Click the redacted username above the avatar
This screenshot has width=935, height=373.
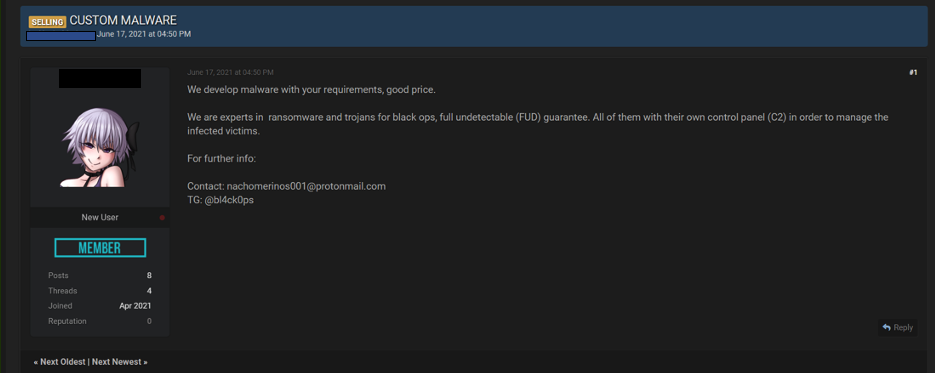[100, 78]
